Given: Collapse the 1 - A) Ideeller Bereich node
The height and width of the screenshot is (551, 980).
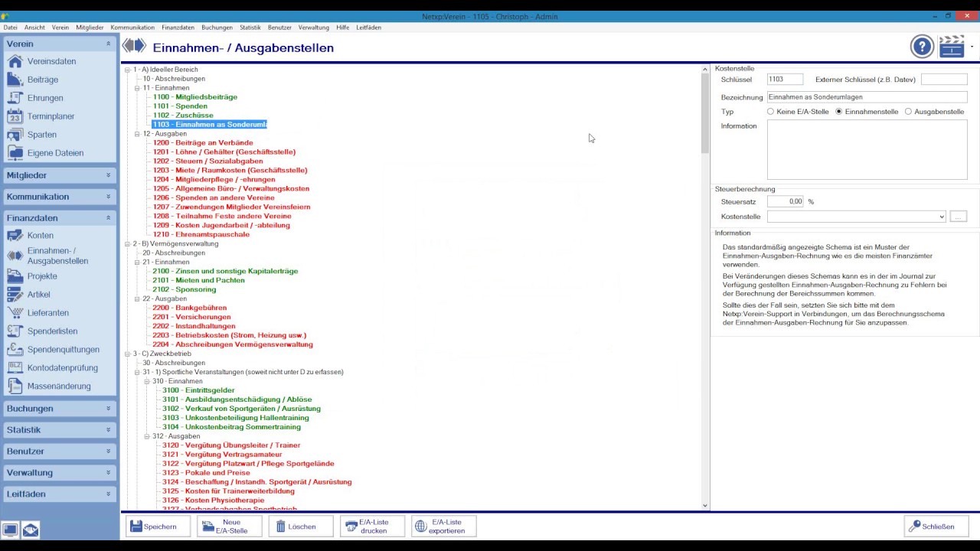Looking at the screenshot, I should [x=128, y=70].
